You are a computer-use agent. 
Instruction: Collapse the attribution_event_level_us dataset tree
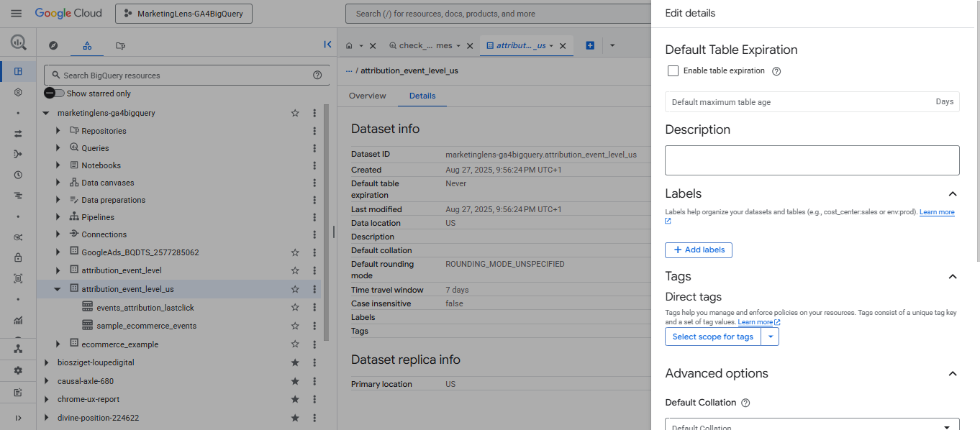(x=58, y=288)
